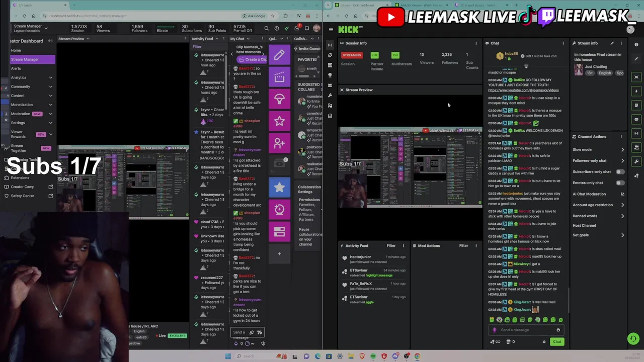Click the lightning bolt button on Kick right rail

(x=636, y=91)
